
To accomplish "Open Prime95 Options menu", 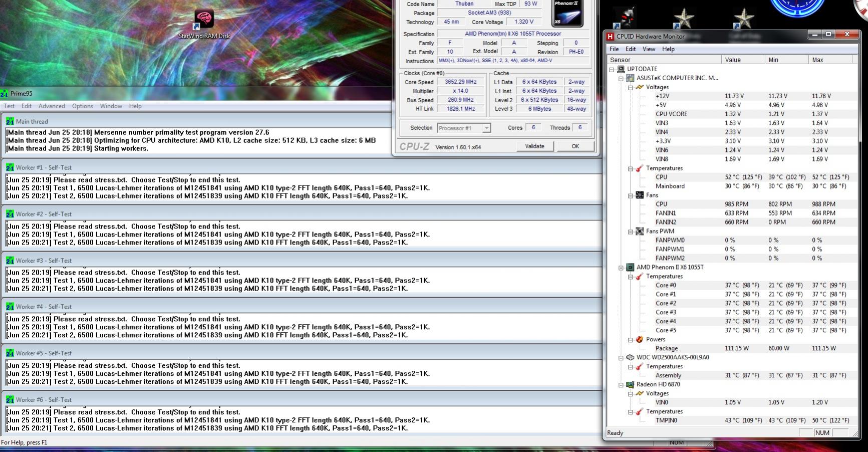I will tap(83, 106).
